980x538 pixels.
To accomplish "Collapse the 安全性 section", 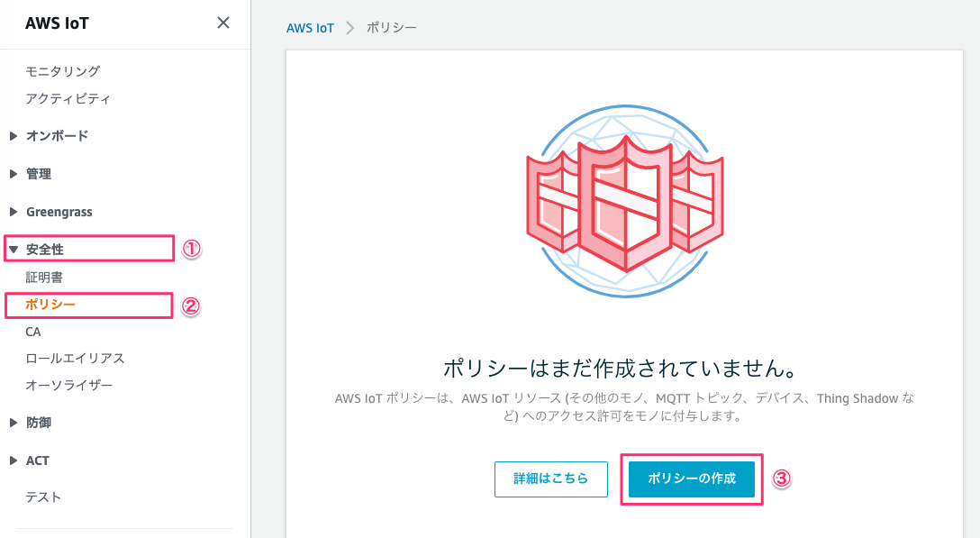I will [x=46, y=248].
